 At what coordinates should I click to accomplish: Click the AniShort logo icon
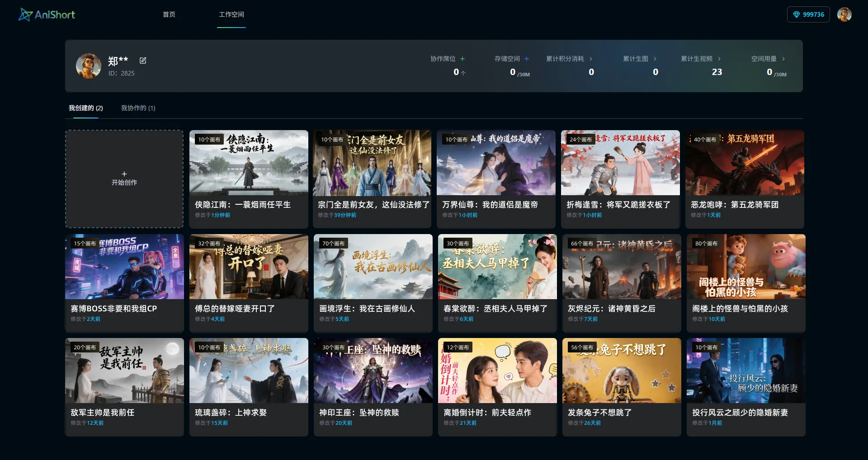pos(26,14)
